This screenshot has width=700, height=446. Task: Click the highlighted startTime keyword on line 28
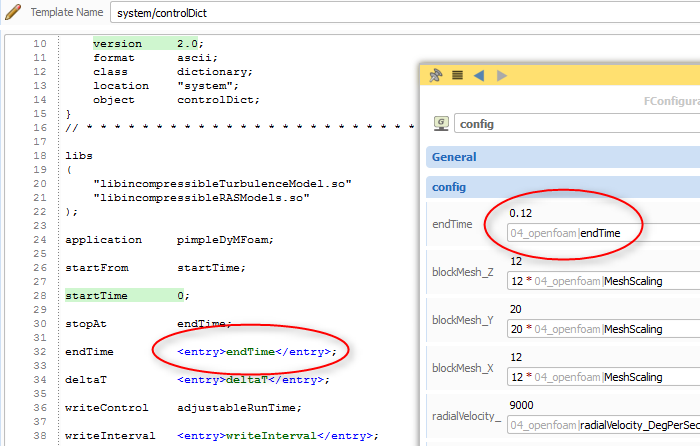96,296
